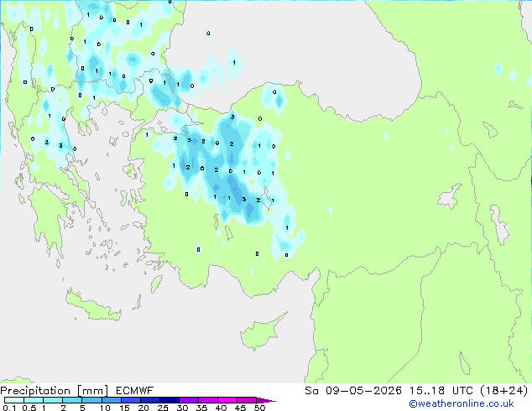This screenshot has width=532, height=411.
Task: Click the legend value '50'
Action: click(259, 408)
